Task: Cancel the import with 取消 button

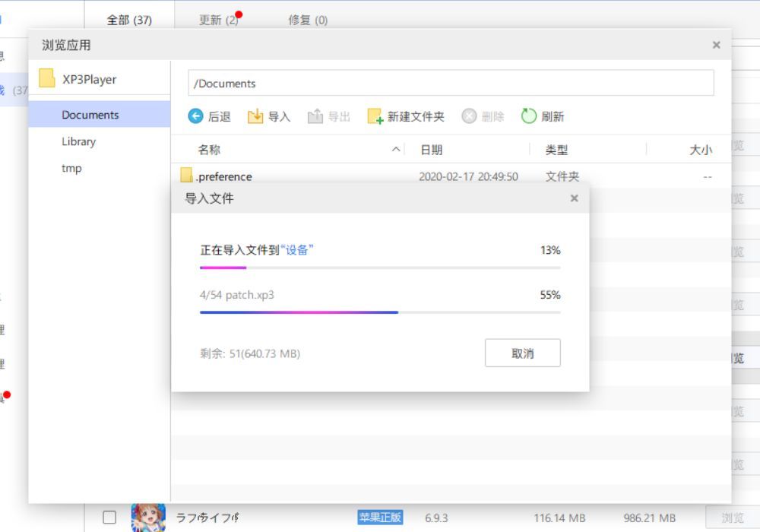Action: (x=522, y=353)
